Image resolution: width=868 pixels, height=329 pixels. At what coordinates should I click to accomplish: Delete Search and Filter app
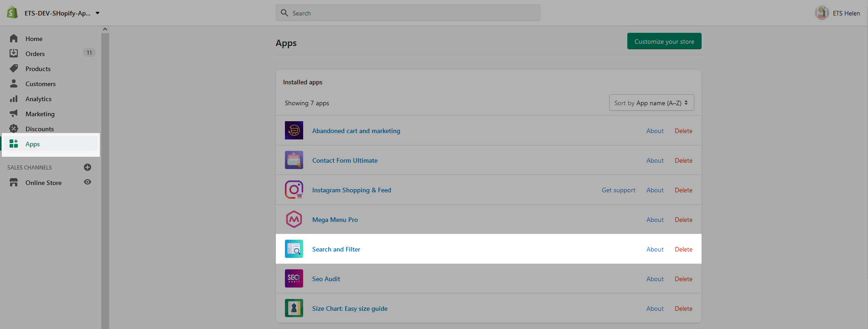pyautogui.click(x=683, y=249)
